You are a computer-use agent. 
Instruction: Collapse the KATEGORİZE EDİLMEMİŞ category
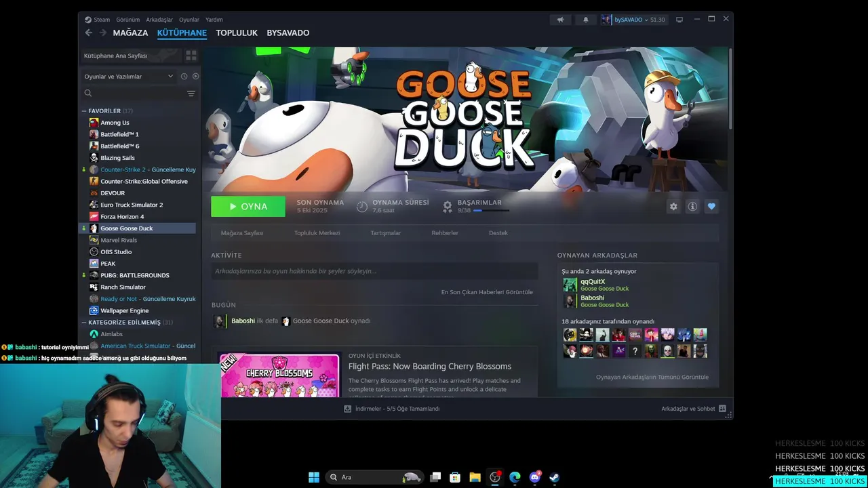84,322
